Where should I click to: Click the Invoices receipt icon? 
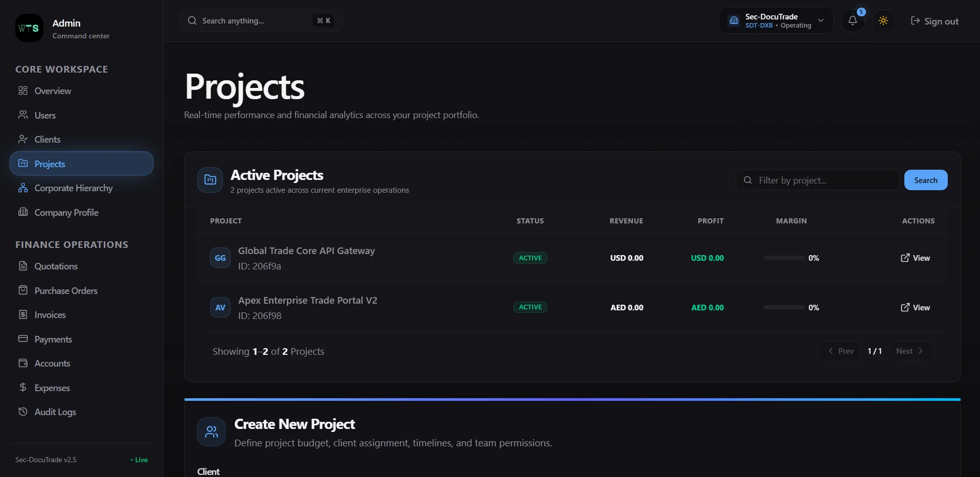coord(23,314)
